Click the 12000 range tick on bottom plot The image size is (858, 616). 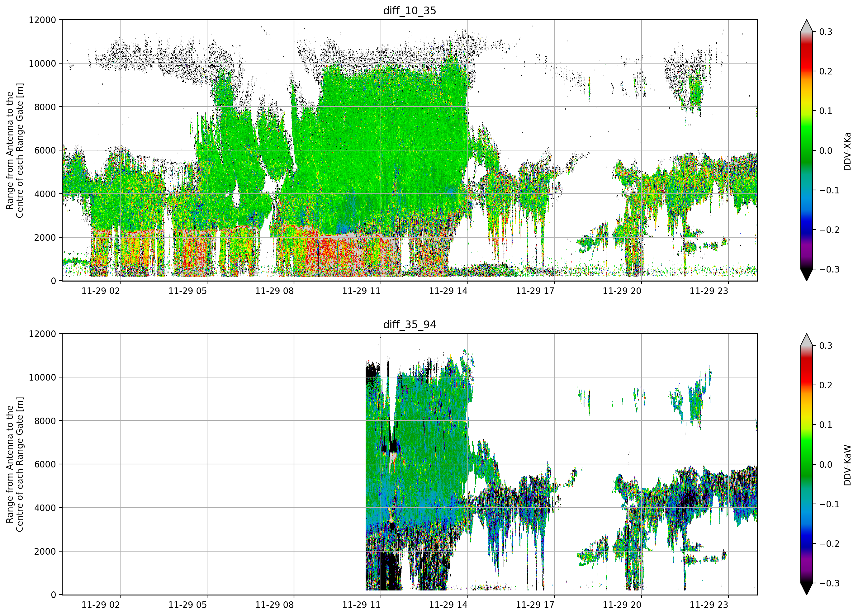[x=42, y=334]
